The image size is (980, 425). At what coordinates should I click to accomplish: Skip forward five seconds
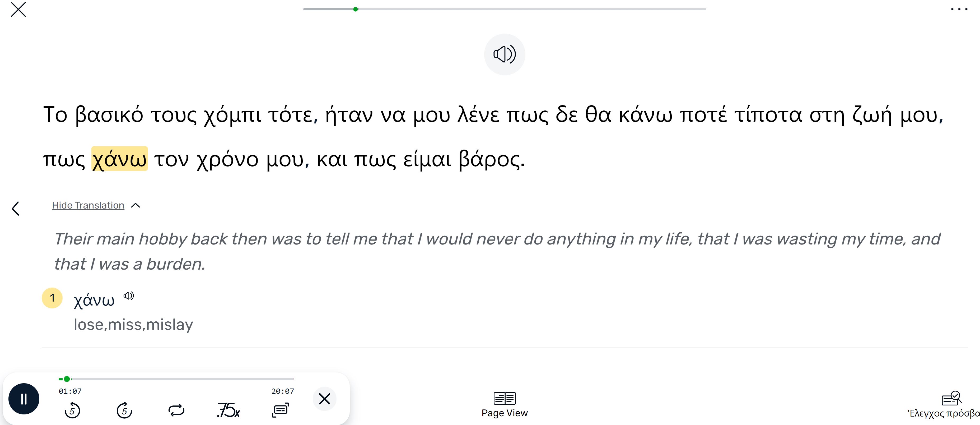coord(124,410)
